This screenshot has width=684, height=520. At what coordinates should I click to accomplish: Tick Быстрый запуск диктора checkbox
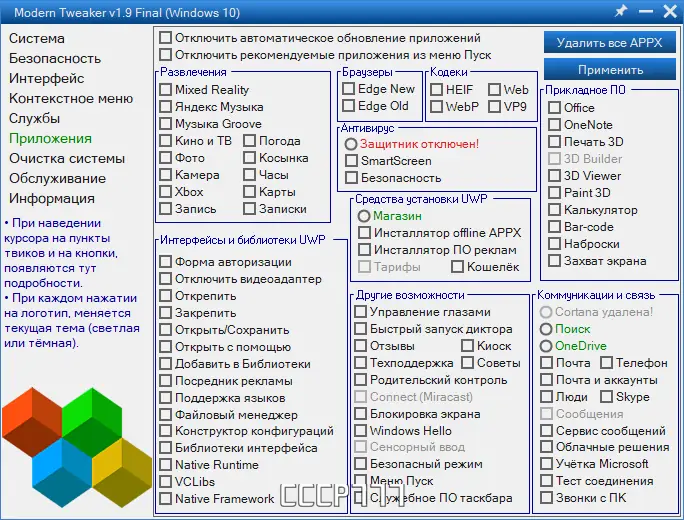360,328
